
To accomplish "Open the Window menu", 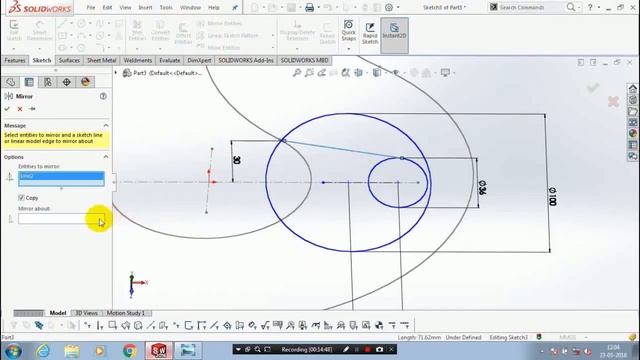I will (190, 7).
